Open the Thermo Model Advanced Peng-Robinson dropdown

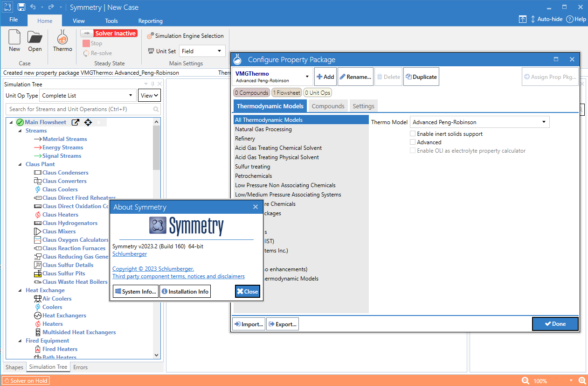tap(479, 122)
